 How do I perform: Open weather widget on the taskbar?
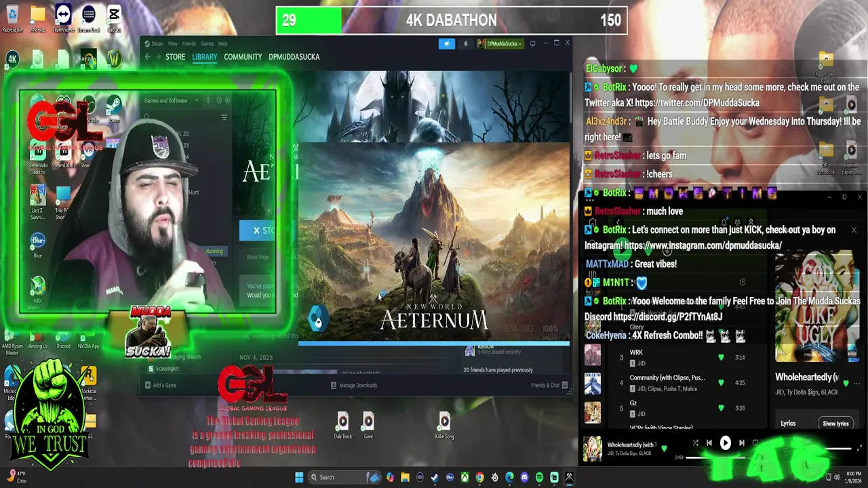[x=16, y=477]
